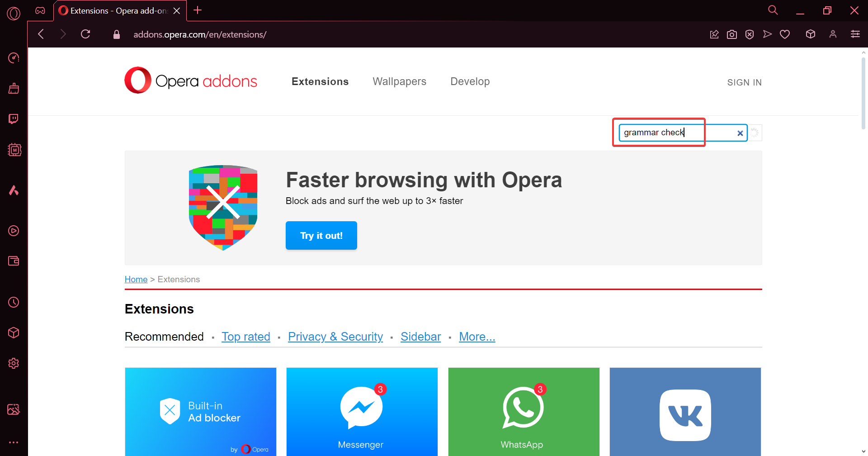This screenshot has height=456, width=868.
Task: Open Aria AI icon in sidebar
Action: point(14,190)
